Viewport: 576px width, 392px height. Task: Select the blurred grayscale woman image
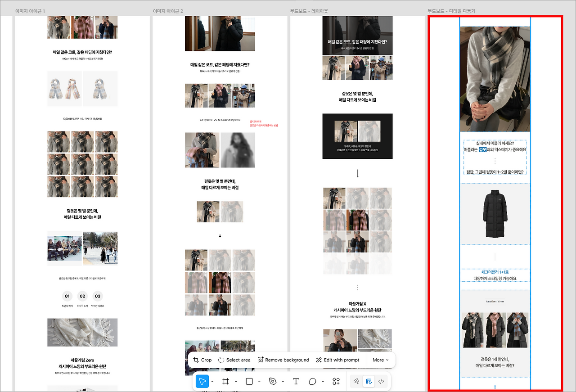pos(238,150)
